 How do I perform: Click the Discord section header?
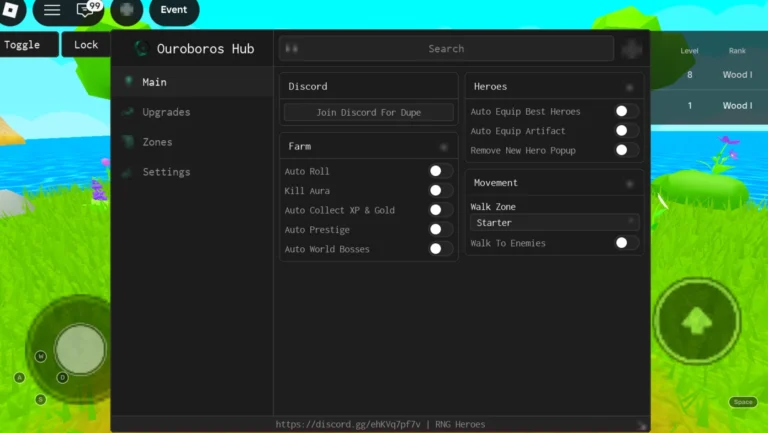[369, 86]
